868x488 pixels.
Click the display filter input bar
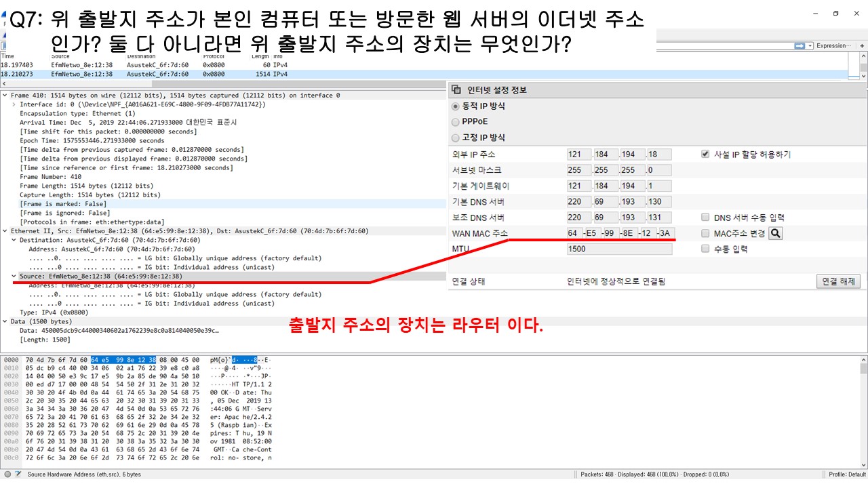tap(724, 45)
